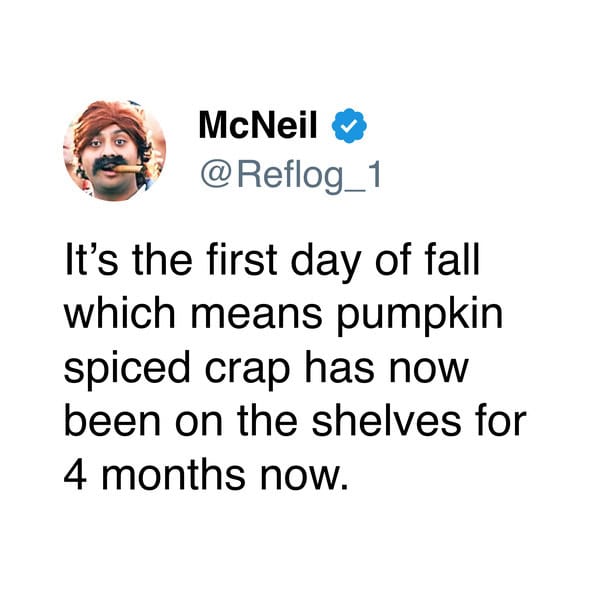Click the word 'means' in the tweet
Screen dimensions: 599x599
(256, 315)
